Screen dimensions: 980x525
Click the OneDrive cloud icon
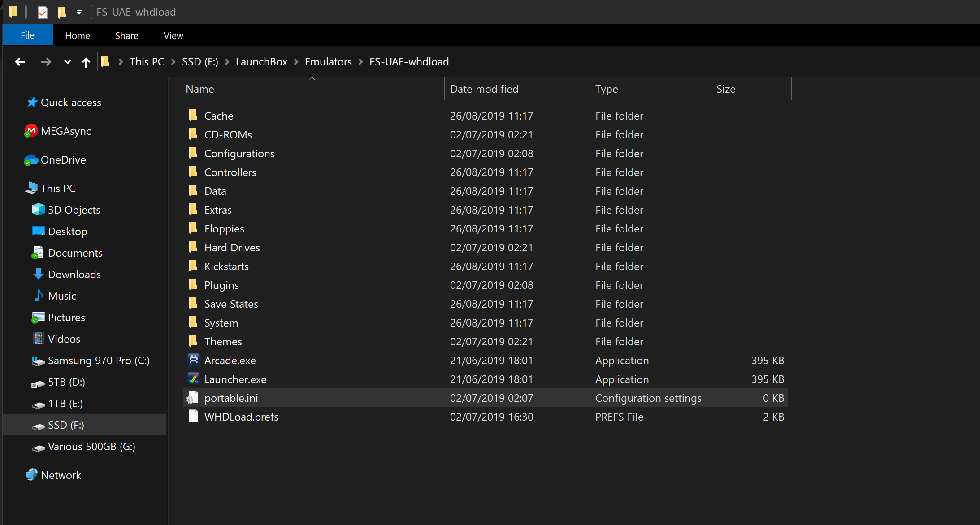pos(31,159)
